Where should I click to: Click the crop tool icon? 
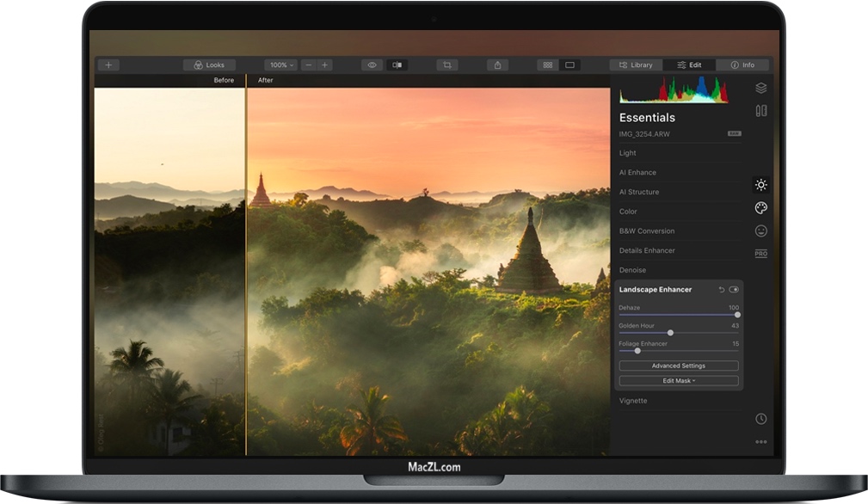point(446,65)
